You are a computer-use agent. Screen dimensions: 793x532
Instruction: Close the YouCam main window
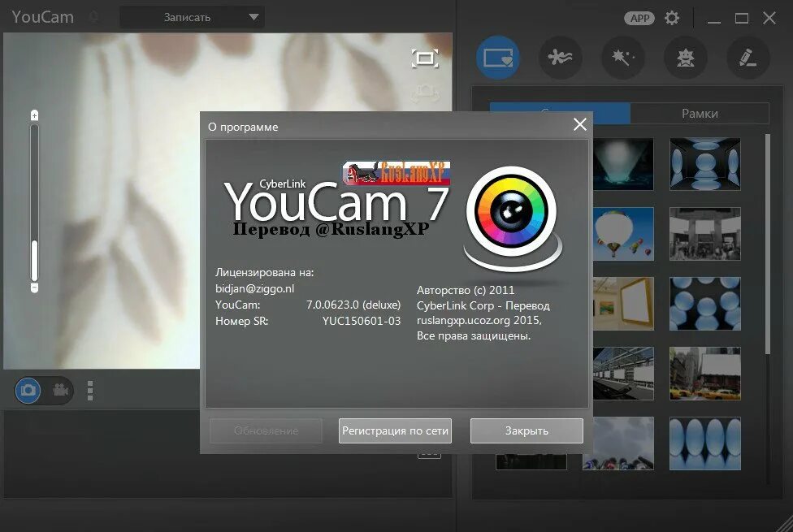point(769,18)
